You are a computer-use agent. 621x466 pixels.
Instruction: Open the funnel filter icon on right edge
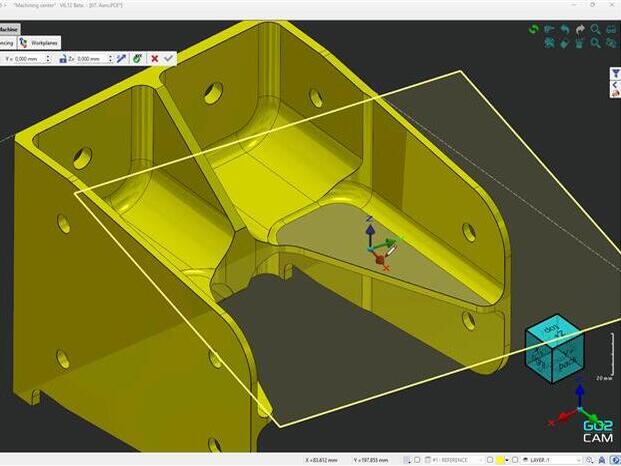pos(615,74)
